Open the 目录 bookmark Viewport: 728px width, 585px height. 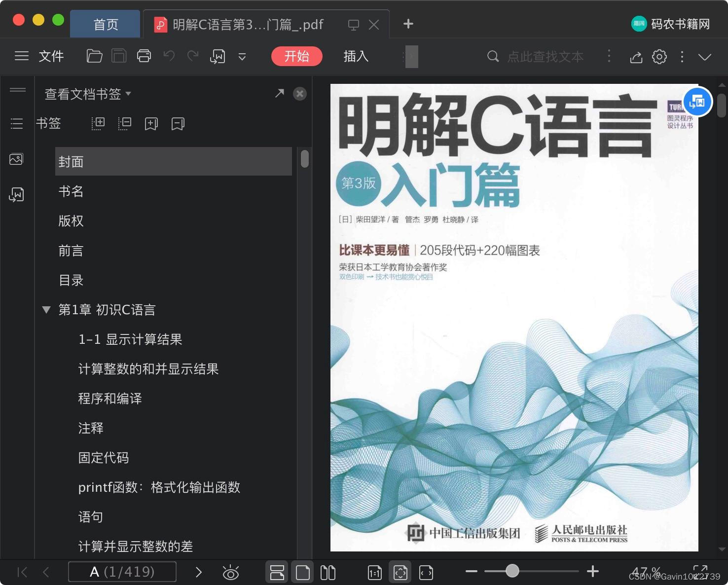click(71, 280)
